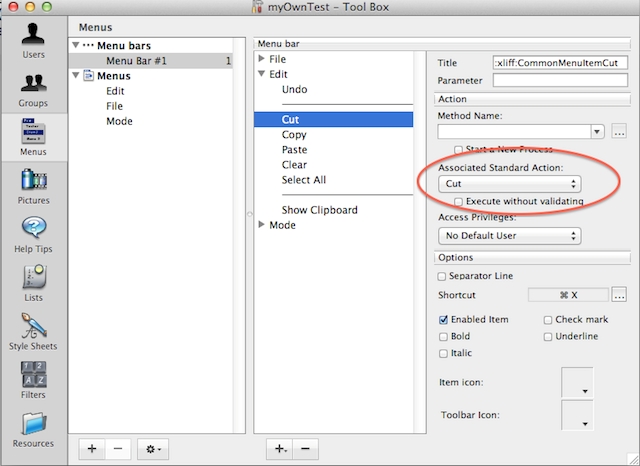Select the Copy menu item
This screenshot has height=466, width=640.
tap(294, 135)
